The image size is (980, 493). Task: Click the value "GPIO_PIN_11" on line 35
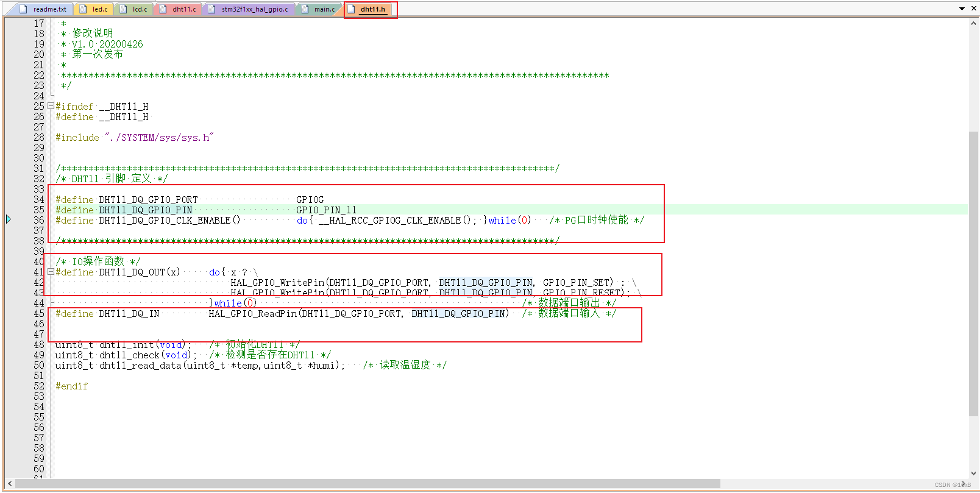click(x=326, y=210)
